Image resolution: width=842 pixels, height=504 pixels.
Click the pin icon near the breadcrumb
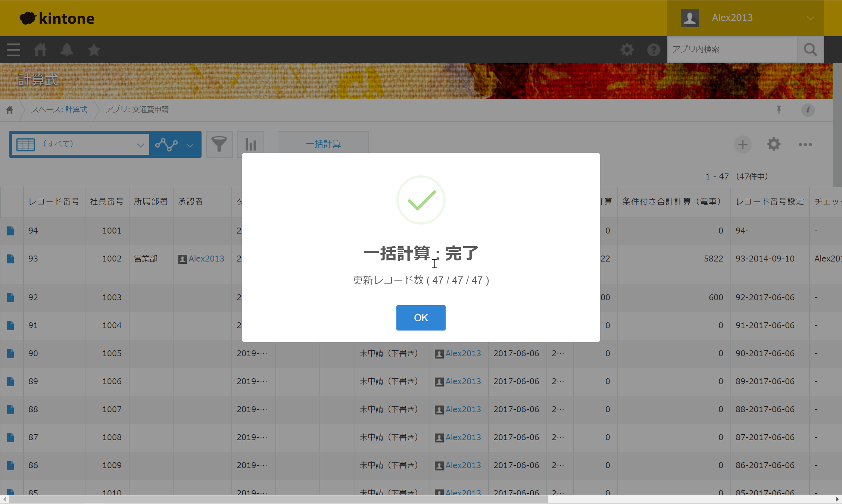coord(779,109)
